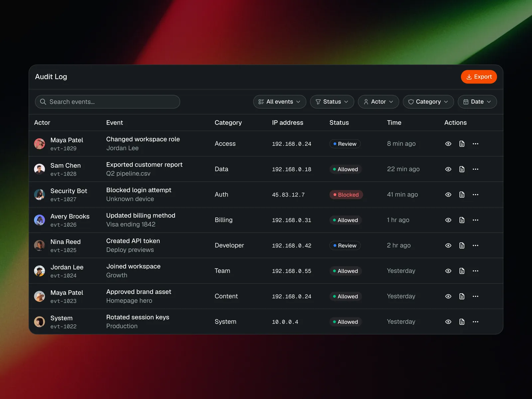Click the Blocked status badge
The image size is (532, 399).
click(x=346, y=195)
